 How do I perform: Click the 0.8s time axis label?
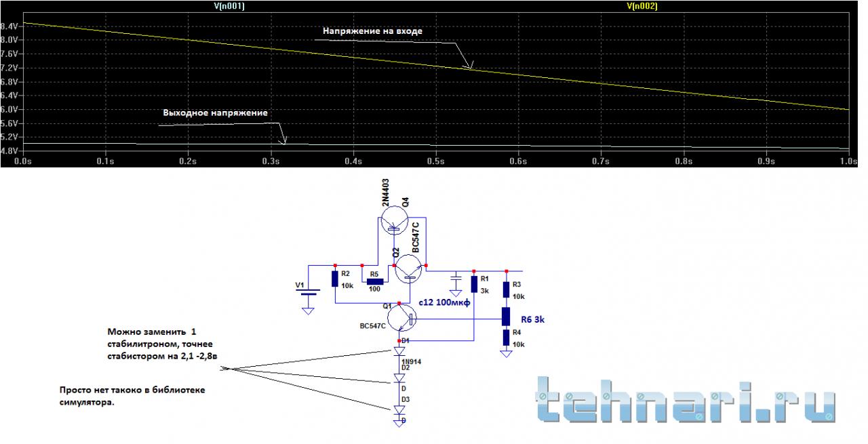pyautogui.click(x=684, y=162)
